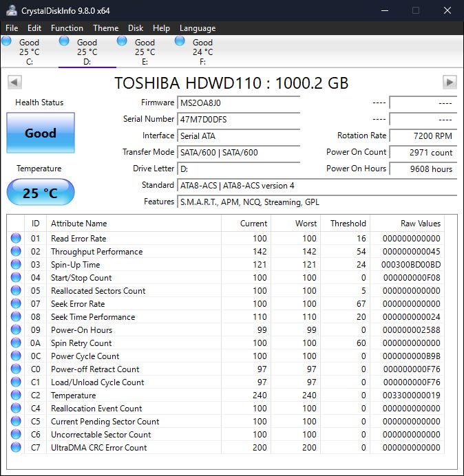
Task: Click the Serial Number field
Action: coord(238,119)
